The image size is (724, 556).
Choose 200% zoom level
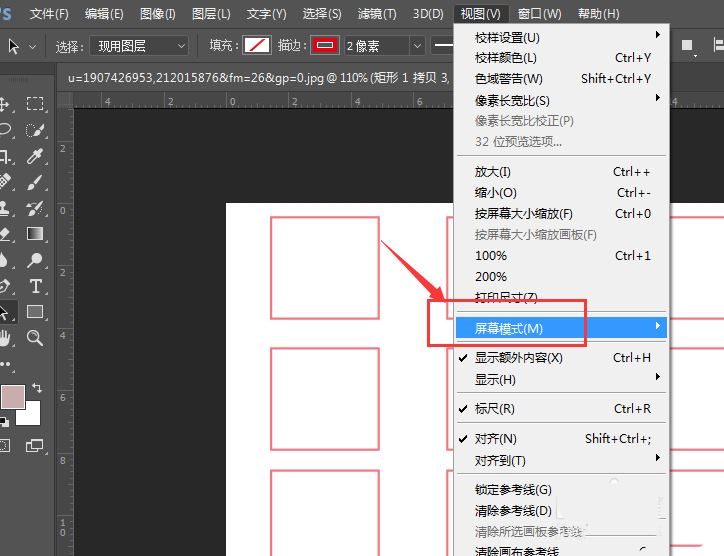tap(561, 276)
